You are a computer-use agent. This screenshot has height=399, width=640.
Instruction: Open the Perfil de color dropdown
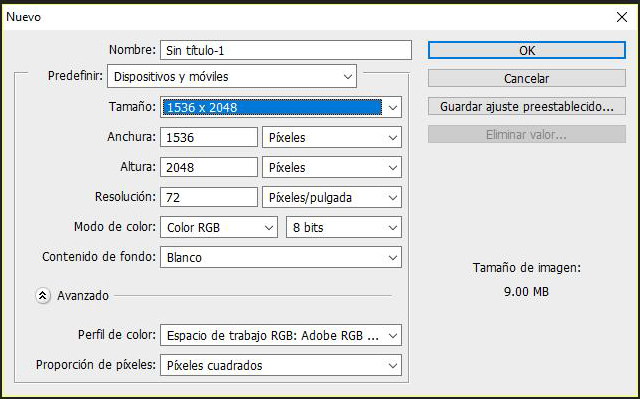coord(281,335)
